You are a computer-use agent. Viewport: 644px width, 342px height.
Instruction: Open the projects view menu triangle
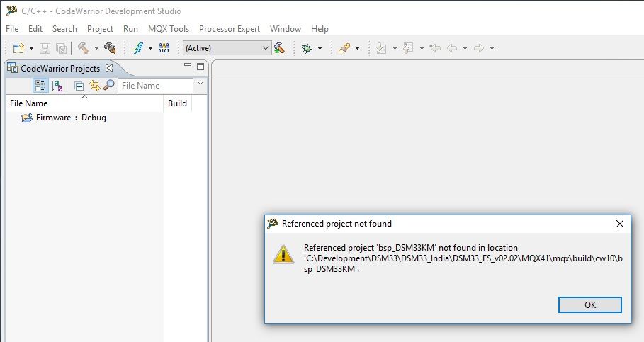tap(200, 83)
